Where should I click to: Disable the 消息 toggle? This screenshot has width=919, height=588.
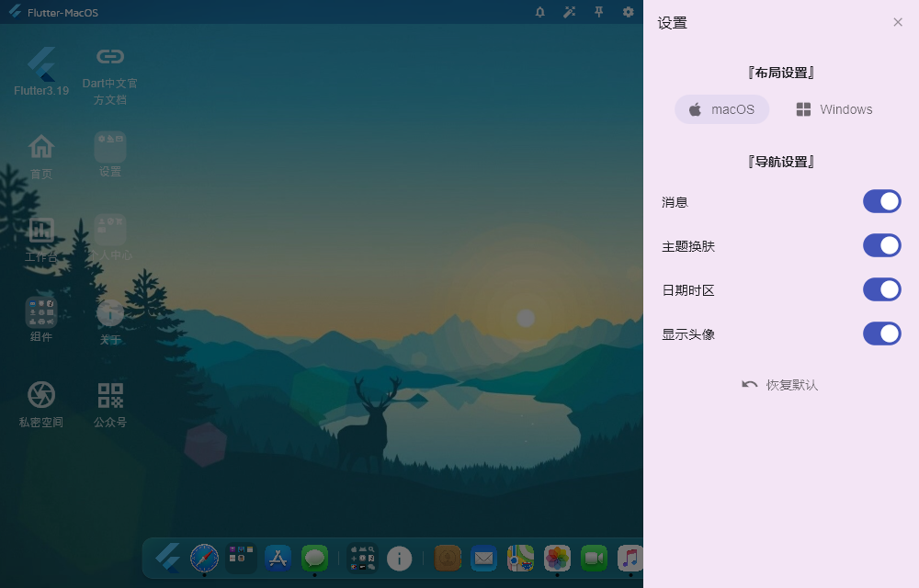tap(882, 201)
